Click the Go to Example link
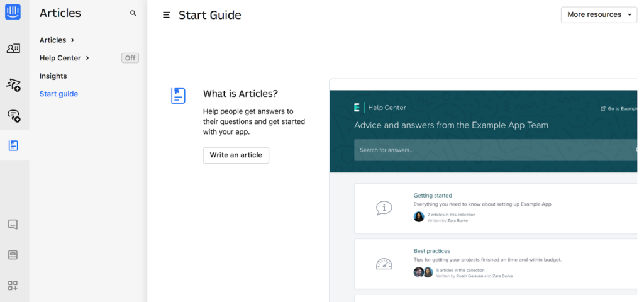This screenshot has height=302, width=644. (x=619, y=108)
